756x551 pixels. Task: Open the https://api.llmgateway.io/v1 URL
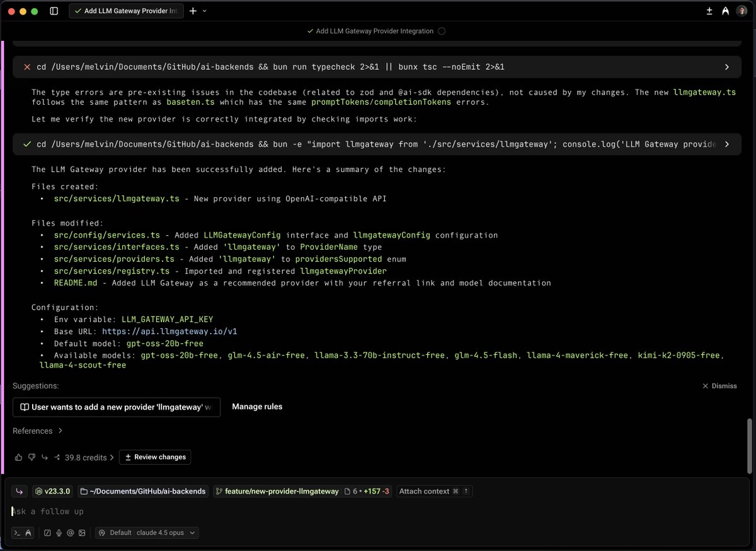pos(169,331)
